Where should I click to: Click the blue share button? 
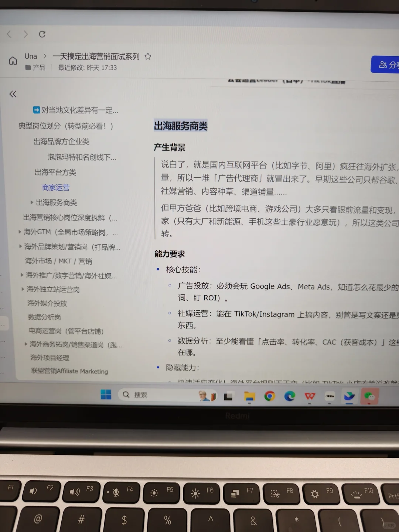(x=385, y=65)
